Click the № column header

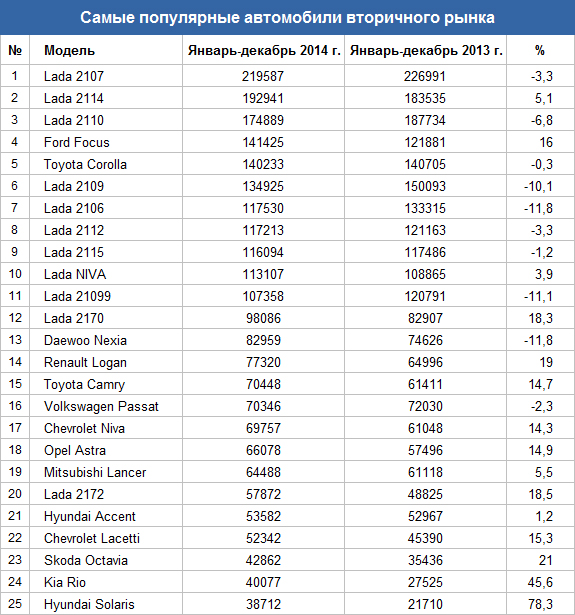point(15,50)
